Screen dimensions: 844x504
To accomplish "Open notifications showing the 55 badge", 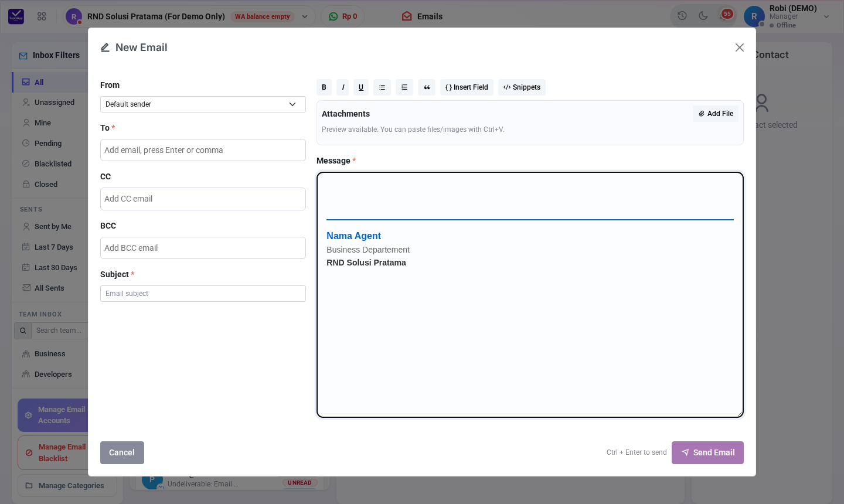I will click(726, 15).
